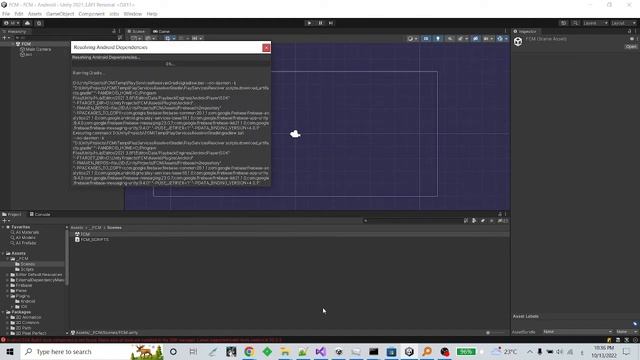Toggle scene lighting bulb icon
The width and height of the screenshot is (640, 360).
coord(438,38)
